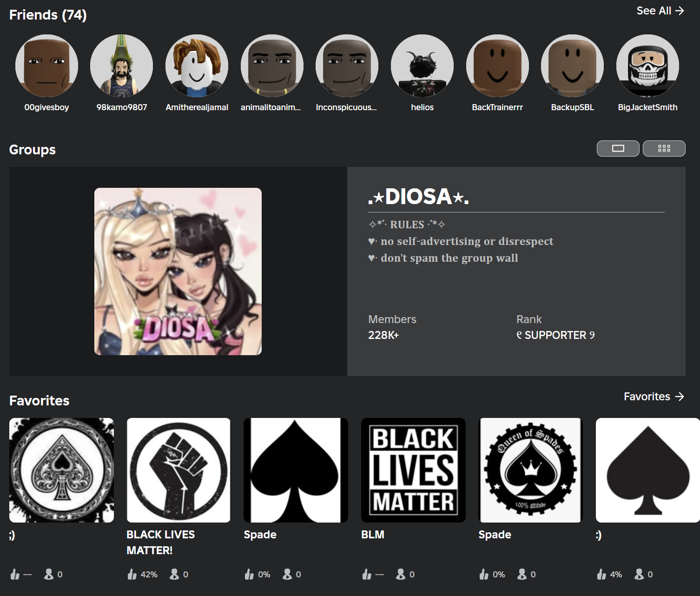Open Amitherealjamal friend avatar

pyautogui.click(x=197, y=66)
